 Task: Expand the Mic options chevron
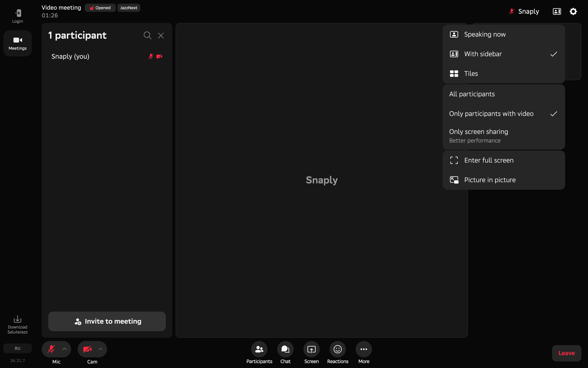point(64,349)
